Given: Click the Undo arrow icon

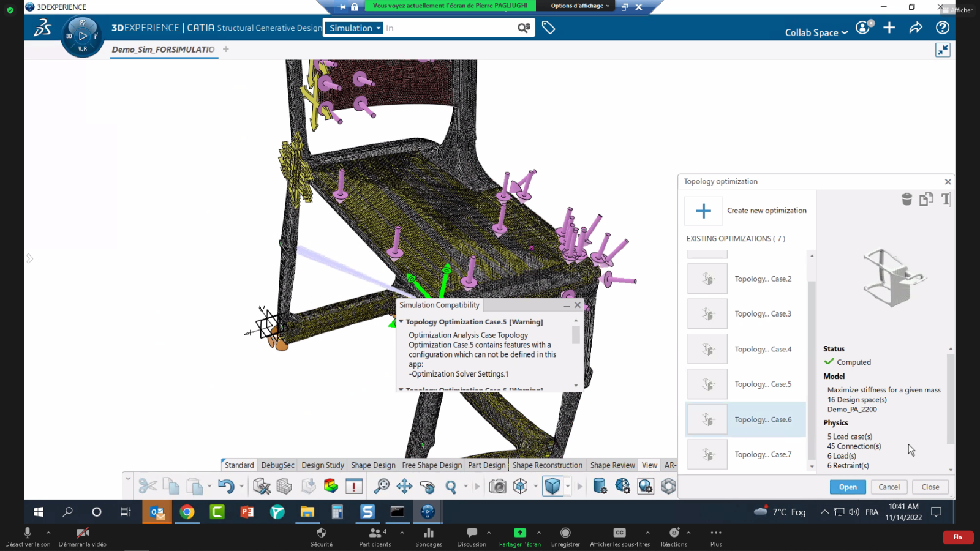Looking at the screenshot, I should pos(226,486).
